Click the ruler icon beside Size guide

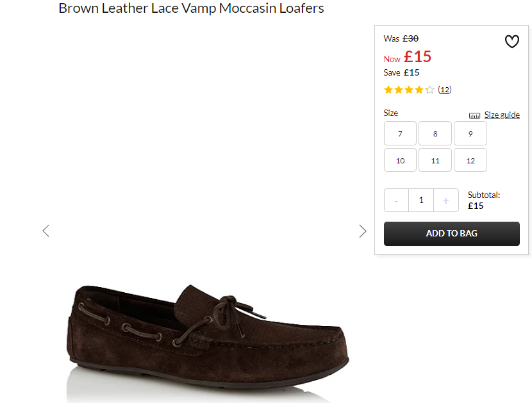pos(474,116)
